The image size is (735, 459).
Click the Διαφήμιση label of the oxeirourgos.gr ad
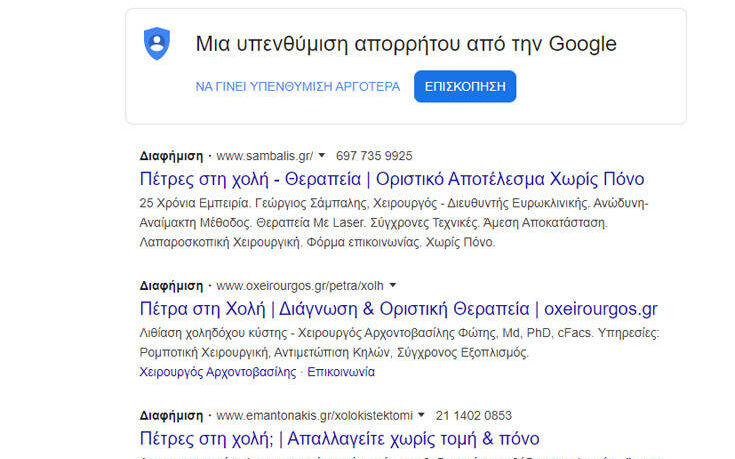tap(171, 285)
